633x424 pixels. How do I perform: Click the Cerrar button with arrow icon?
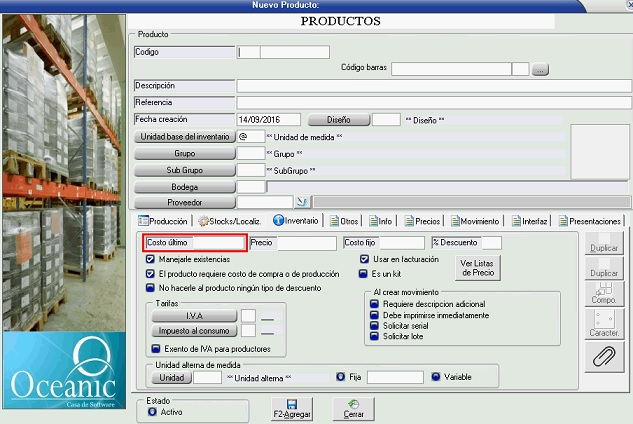[x=353, y=408]
